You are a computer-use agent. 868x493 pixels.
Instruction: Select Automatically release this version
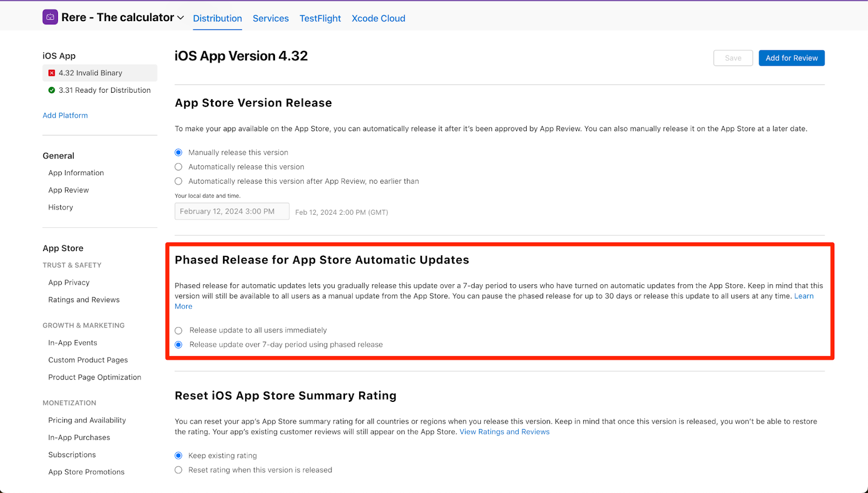178,167
